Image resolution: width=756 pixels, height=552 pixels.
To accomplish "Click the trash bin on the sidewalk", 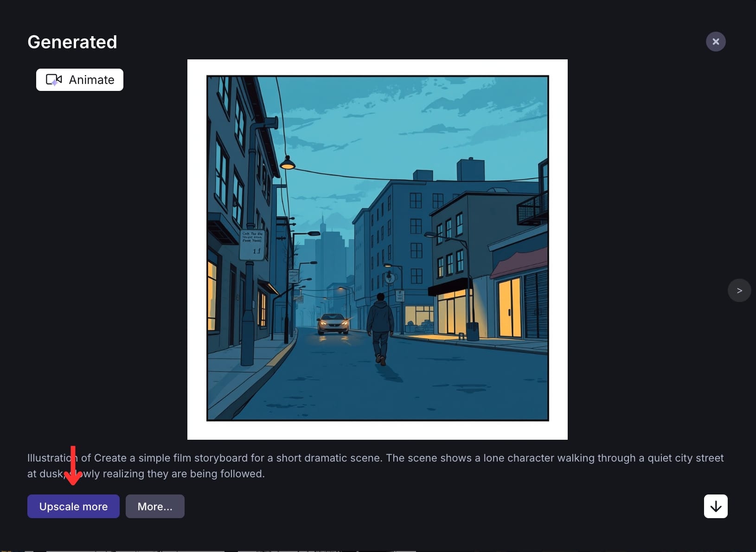I will (x=472, y=331).
